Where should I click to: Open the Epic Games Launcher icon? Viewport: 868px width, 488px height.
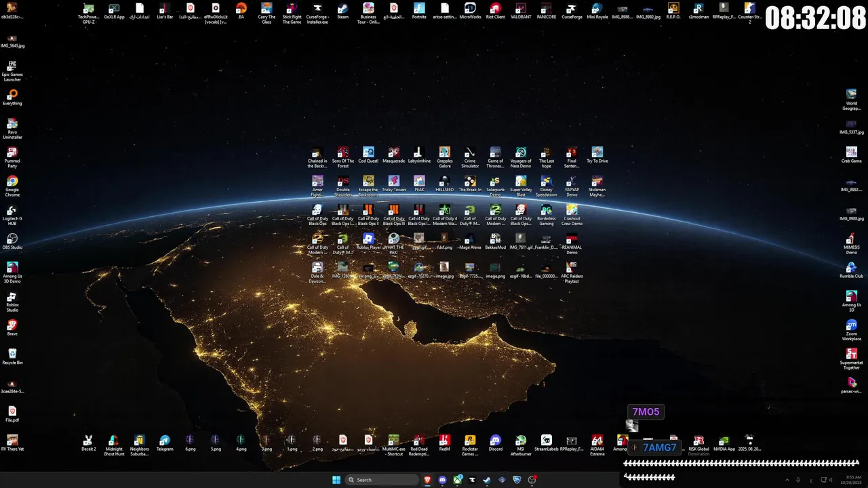click(x=12, y=71)
